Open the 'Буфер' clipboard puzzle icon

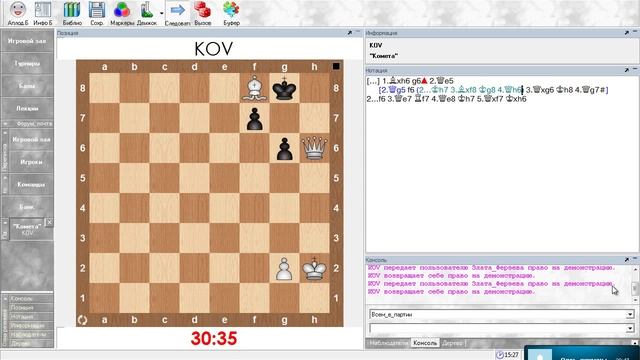pyautogui.click(x=231, y=13)
